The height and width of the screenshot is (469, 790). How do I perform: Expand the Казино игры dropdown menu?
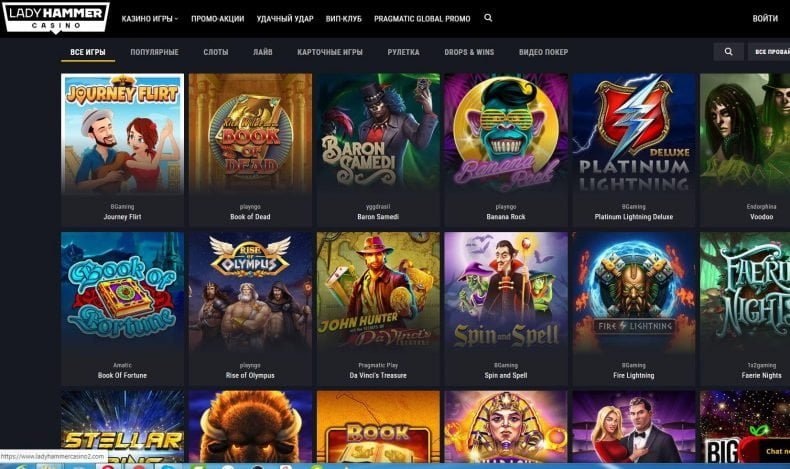150,19
